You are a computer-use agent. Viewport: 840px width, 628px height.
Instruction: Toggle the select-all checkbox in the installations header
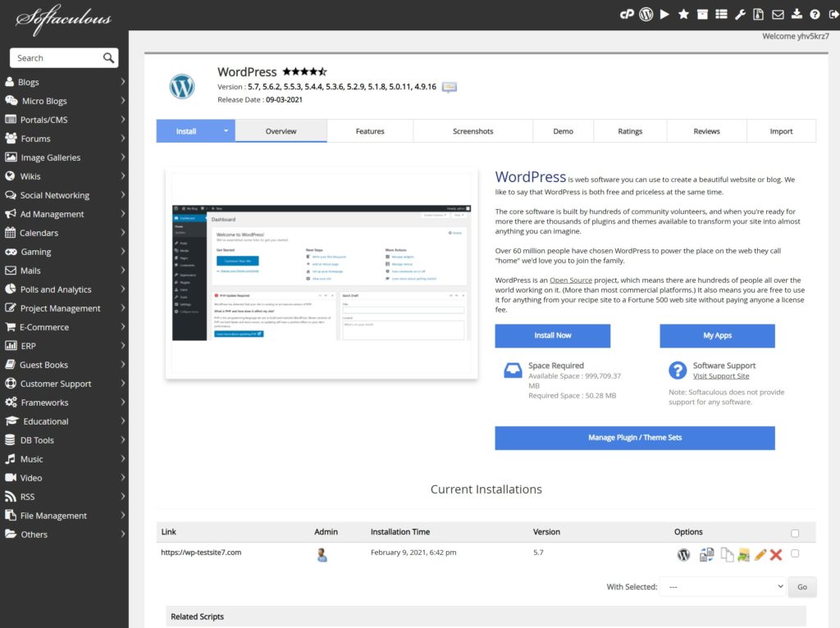click(794, 532)
